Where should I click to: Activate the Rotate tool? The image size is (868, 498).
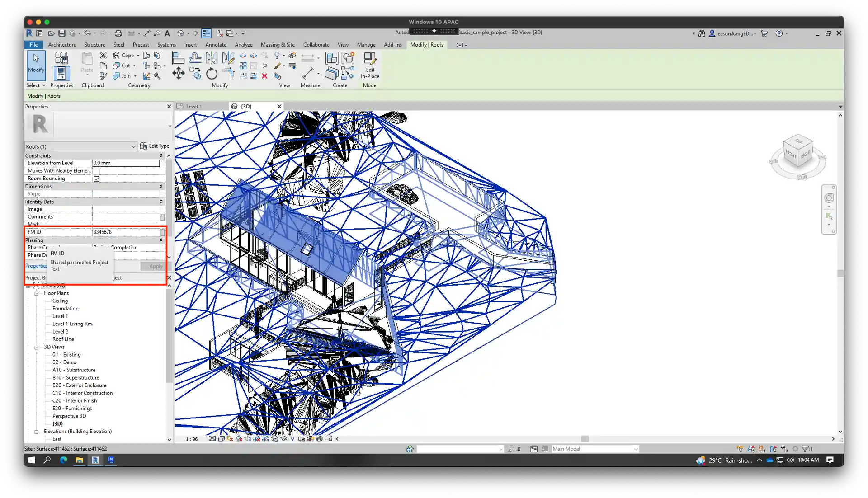pyautogui.click(x=212, y=73)
